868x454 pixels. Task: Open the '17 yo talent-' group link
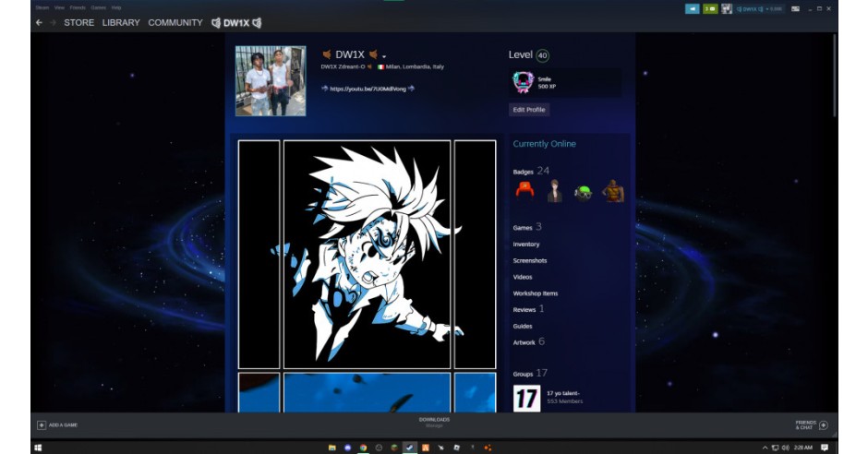(563, 393)
